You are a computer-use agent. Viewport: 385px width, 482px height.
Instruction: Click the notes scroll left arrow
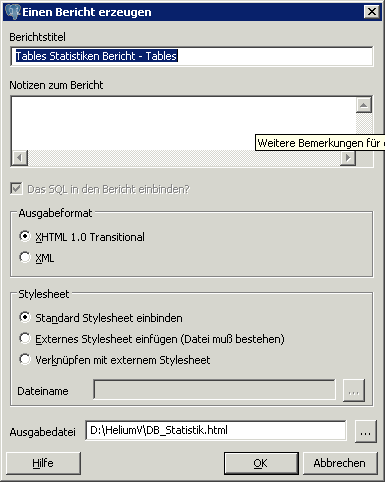coord(20,158)
